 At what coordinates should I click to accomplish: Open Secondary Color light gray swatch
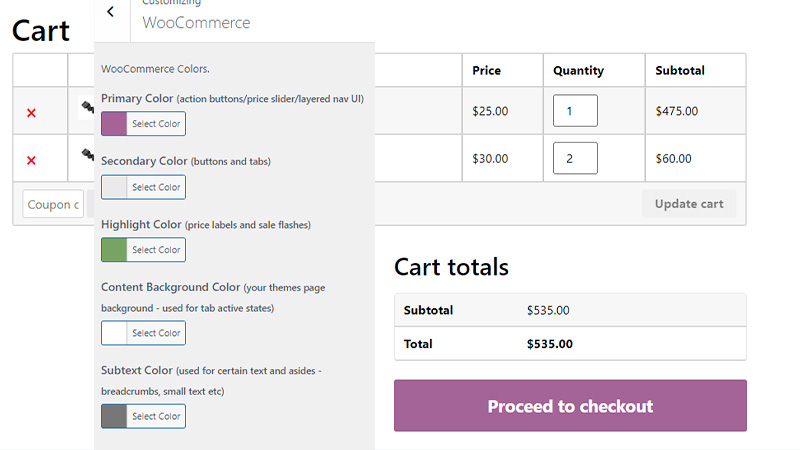(x=114, y=187)
